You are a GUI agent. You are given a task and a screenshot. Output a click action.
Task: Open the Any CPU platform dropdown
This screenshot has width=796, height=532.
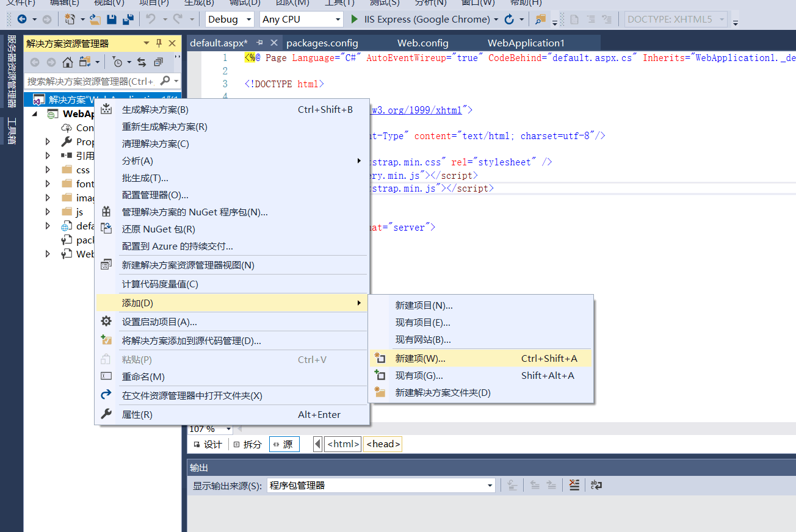338,20
